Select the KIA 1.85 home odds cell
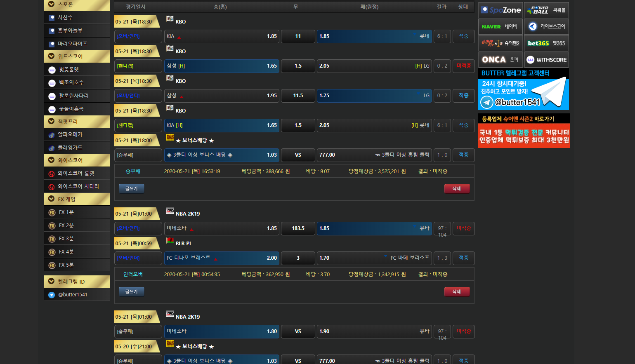The height and width of the screenshot is (364, 635). (222, 36)
